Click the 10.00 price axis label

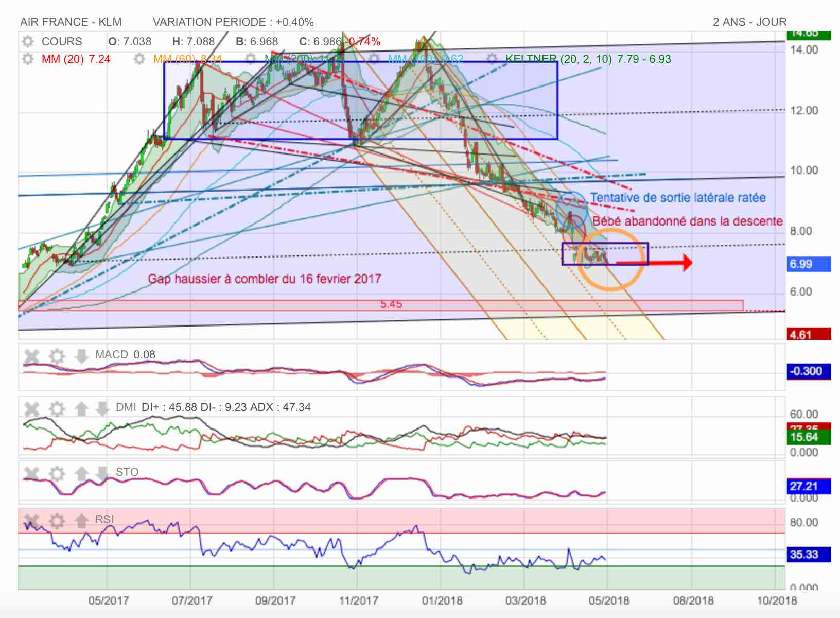[804, 170]
